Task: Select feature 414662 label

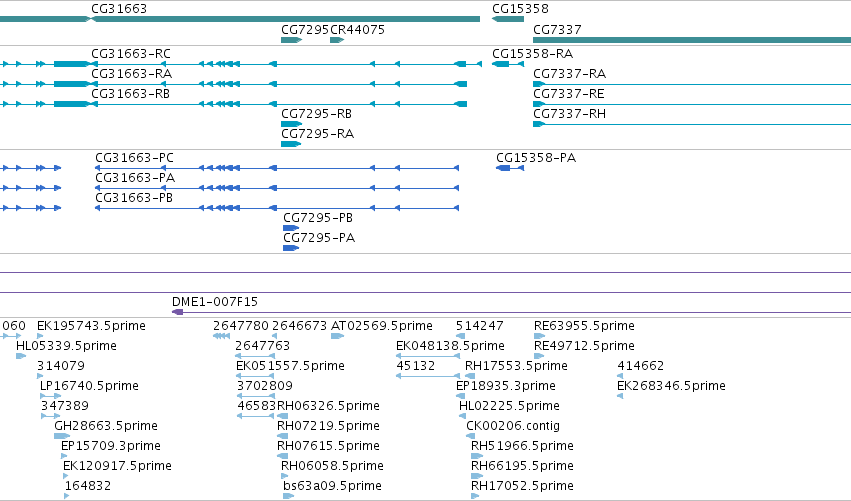Action: click(641, 366)
